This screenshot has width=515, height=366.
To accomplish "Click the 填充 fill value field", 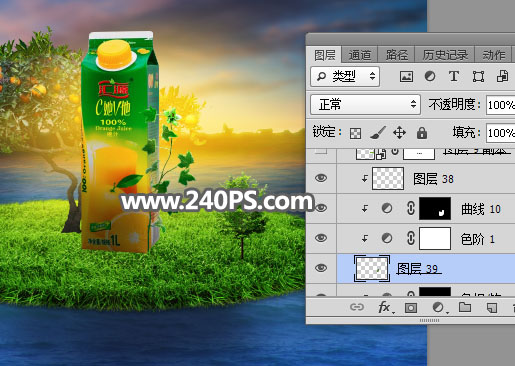I will point(500,133).
